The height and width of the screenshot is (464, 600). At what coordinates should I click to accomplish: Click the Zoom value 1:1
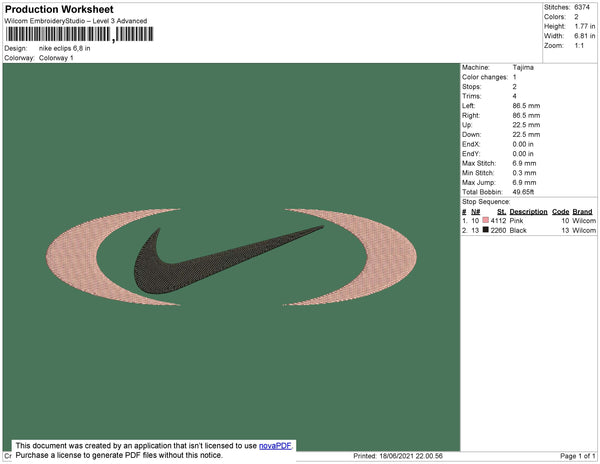(579, 46)
